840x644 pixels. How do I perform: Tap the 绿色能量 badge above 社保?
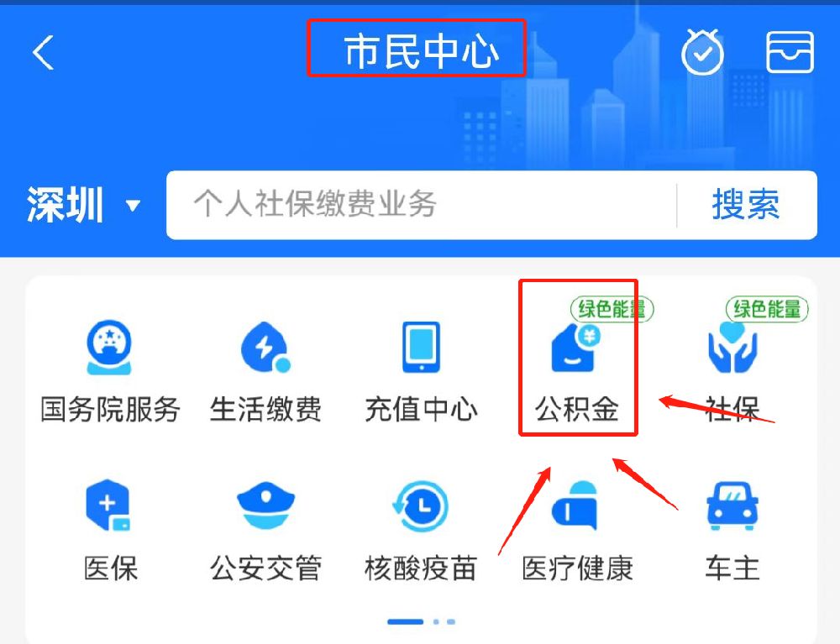pyautogui.click(x=767, y=310)
